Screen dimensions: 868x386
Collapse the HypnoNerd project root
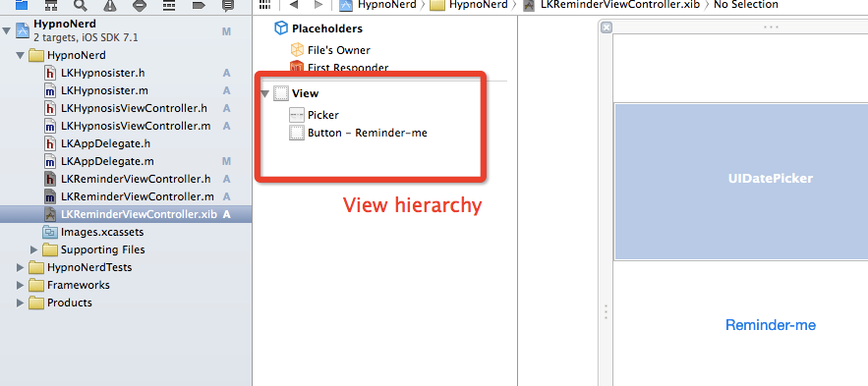pyautogui.click(x=7, y=30)
